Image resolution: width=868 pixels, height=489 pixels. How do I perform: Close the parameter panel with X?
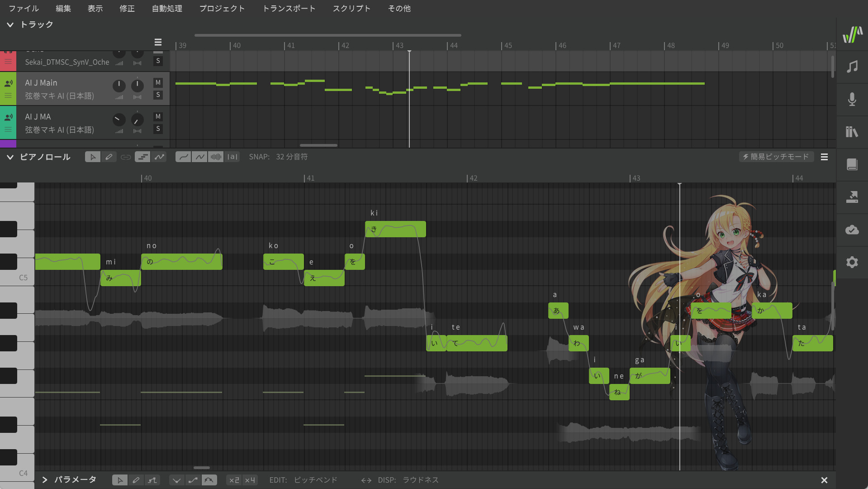coord(824,480)
